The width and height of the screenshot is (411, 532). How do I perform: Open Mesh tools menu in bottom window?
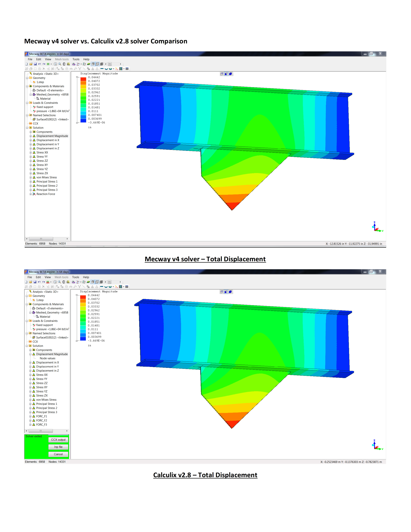point(61,277)
